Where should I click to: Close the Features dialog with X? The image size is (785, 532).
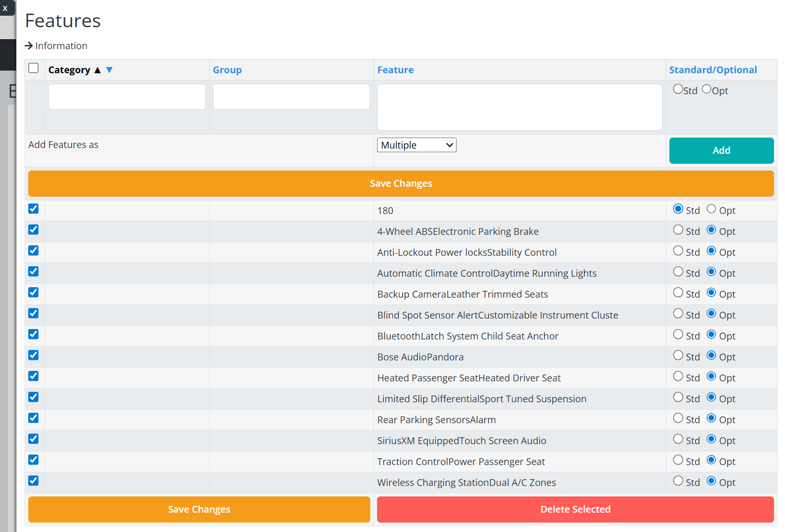5,8
